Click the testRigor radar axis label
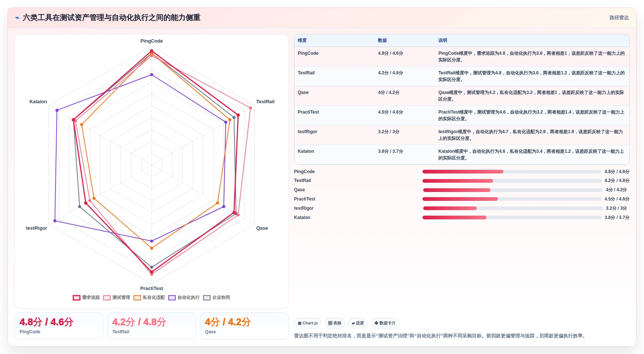The height and width of the screenshot is (354, 644). click(36, 228)
